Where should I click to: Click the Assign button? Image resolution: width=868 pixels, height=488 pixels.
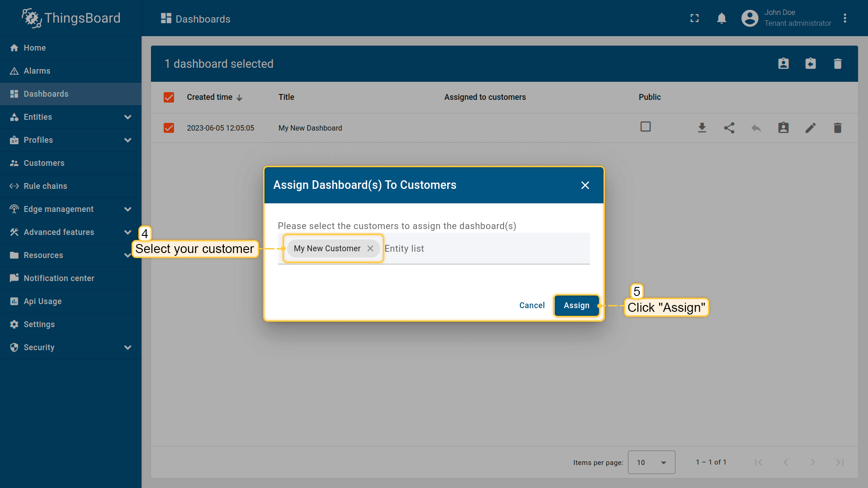click(576, 305)
